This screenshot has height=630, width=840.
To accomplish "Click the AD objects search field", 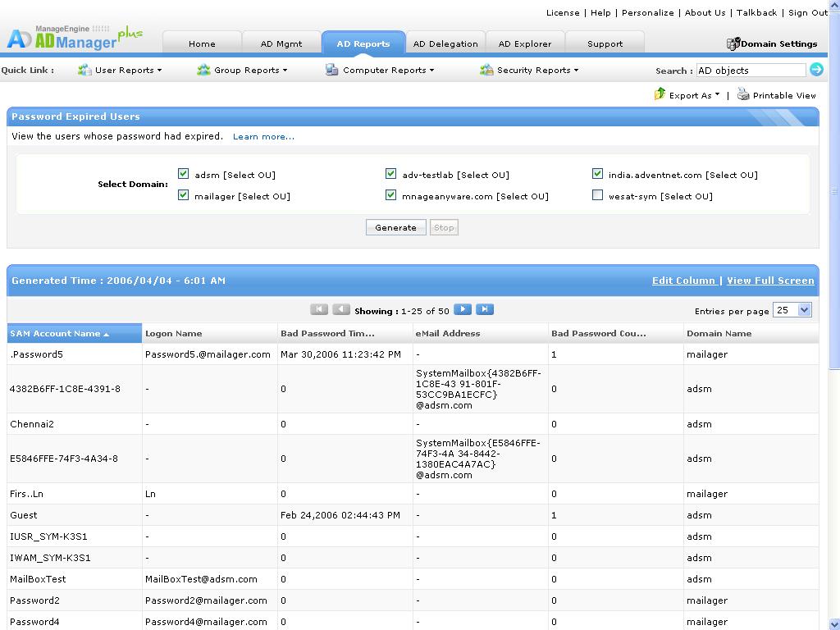I will tap(750, 71).
